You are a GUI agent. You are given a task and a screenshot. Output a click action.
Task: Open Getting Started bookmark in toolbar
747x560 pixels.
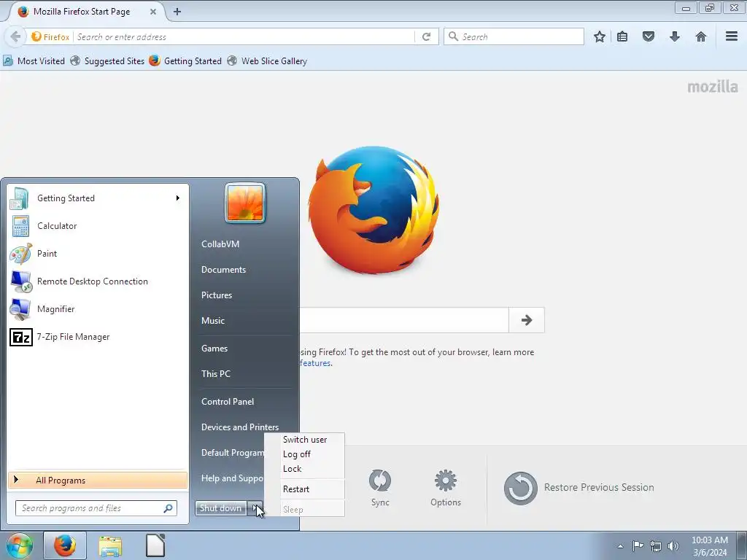pyautogui.click(x=185, y=61)
